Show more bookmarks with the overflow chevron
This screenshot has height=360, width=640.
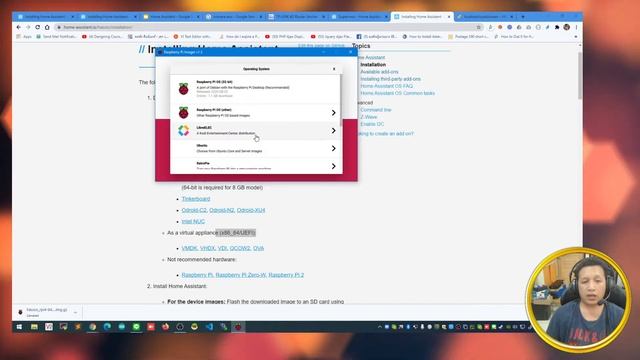576,37
